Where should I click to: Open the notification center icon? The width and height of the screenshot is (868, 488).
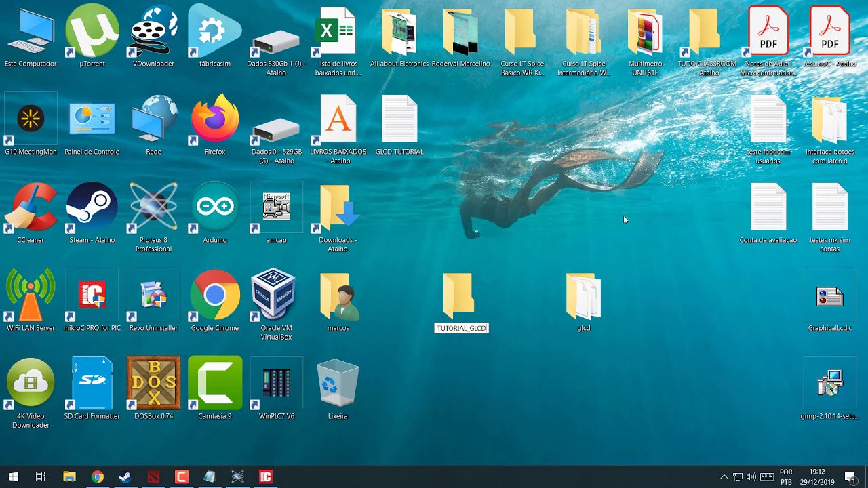pos(850,476)
